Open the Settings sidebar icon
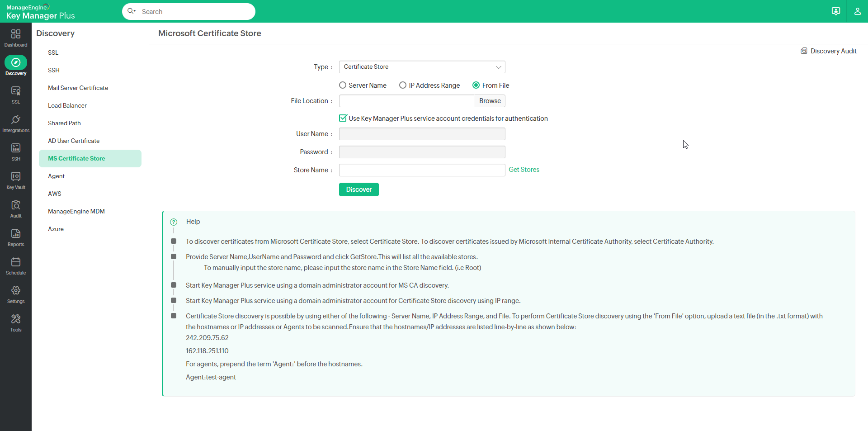 (16, 294)
